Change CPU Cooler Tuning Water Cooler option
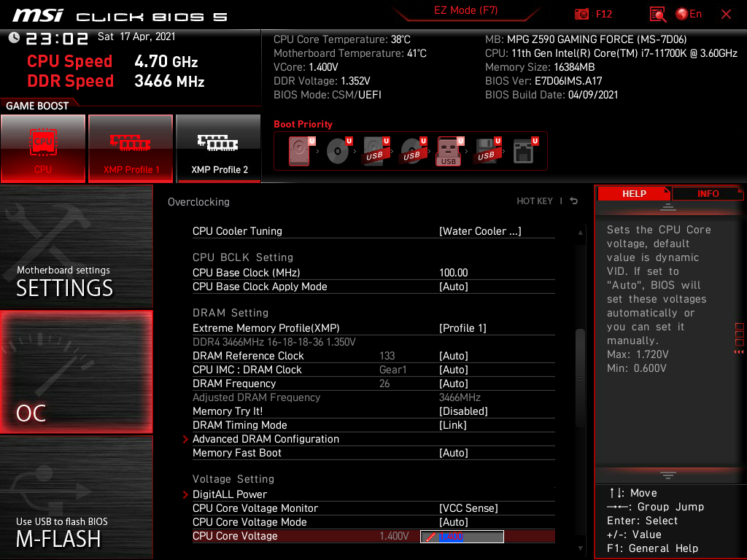This screenshot has width=747, height=560. pos(480,231)
